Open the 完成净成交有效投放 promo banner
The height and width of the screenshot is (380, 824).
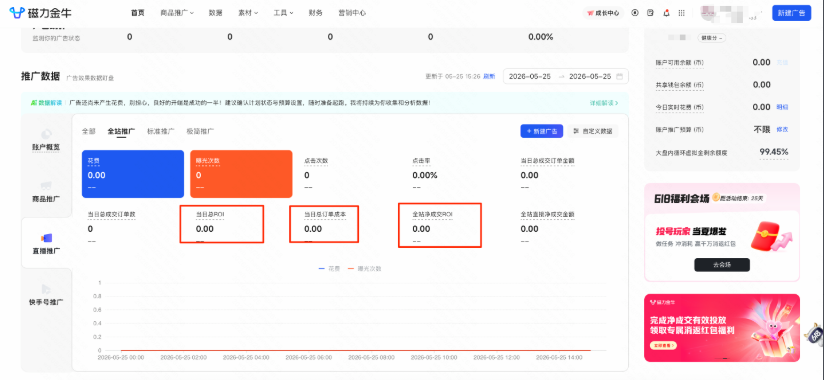click(x=722, y=327)
